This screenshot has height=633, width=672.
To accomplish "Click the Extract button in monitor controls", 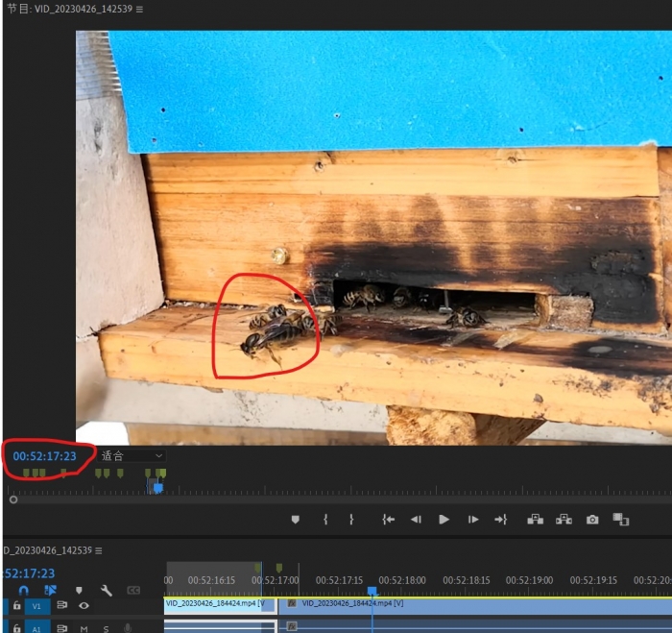I will (564, 520).
